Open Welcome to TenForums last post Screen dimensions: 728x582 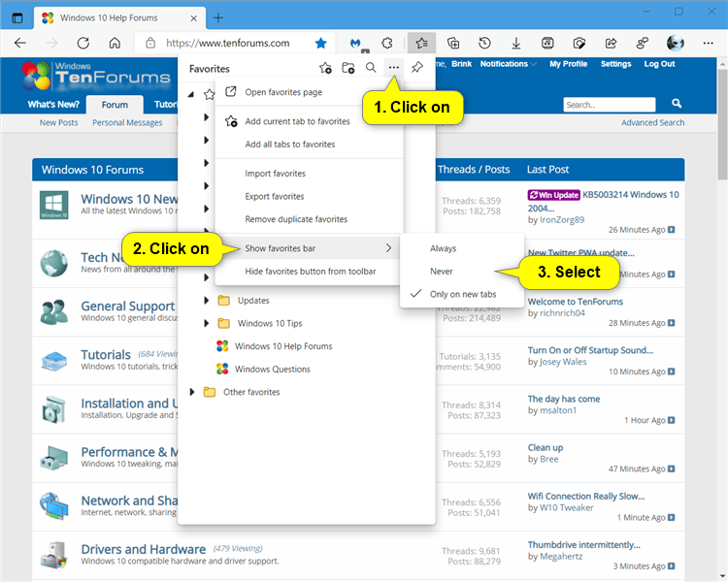(576, 302)
